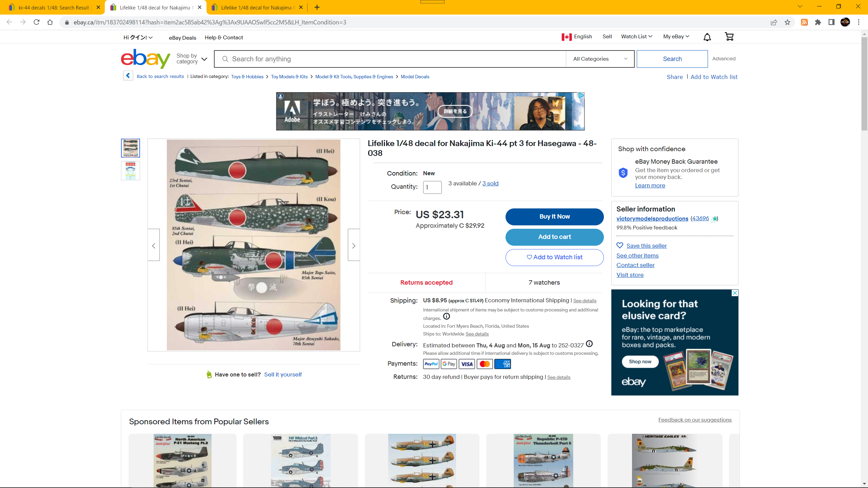Click Buy It Now
The image size is (868, 488).
pyautogui.click(x=554, y=217)
